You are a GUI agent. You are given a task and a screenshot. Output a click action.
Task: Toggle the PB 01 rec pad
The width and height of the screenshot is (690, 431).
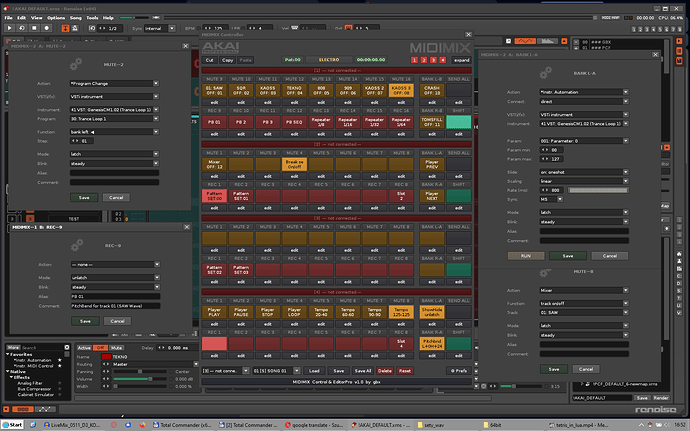(214, 122)
